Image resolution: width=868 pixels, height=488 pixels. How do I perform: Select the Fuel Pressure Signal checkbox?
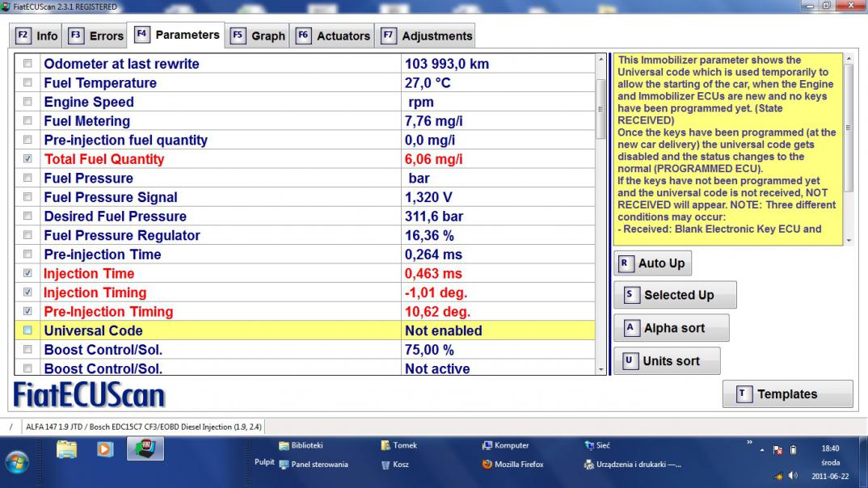point(27,197)
